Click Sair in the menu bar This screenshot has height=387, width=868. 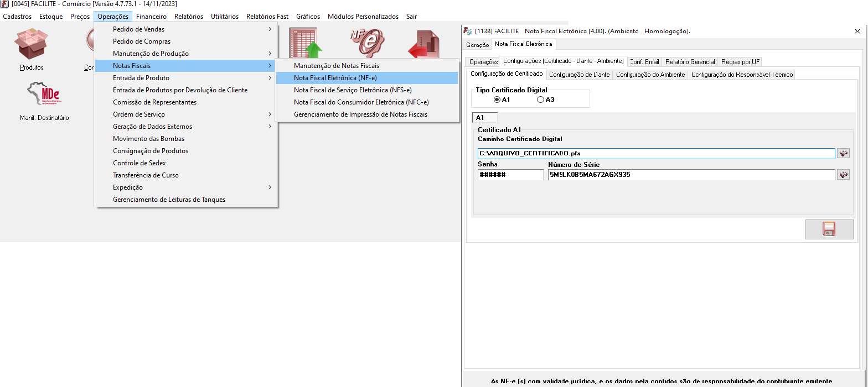(x=412, y=17)
